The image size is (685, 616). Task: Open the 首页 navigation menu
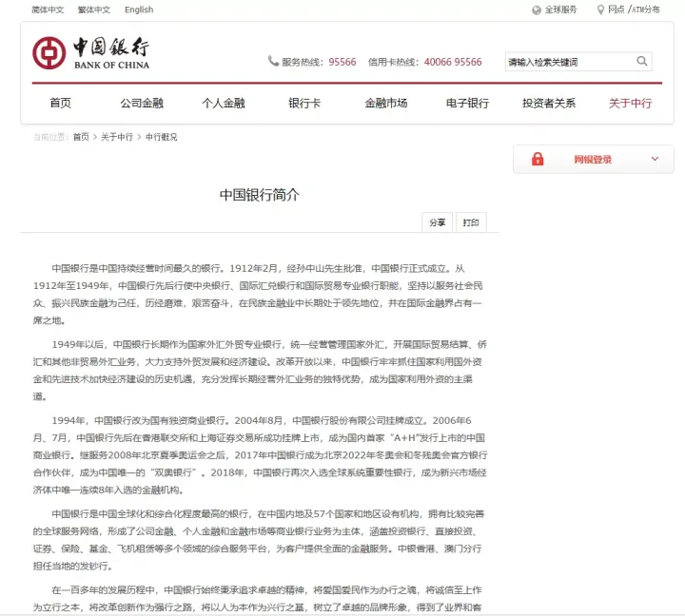click(x=60, y=103)
